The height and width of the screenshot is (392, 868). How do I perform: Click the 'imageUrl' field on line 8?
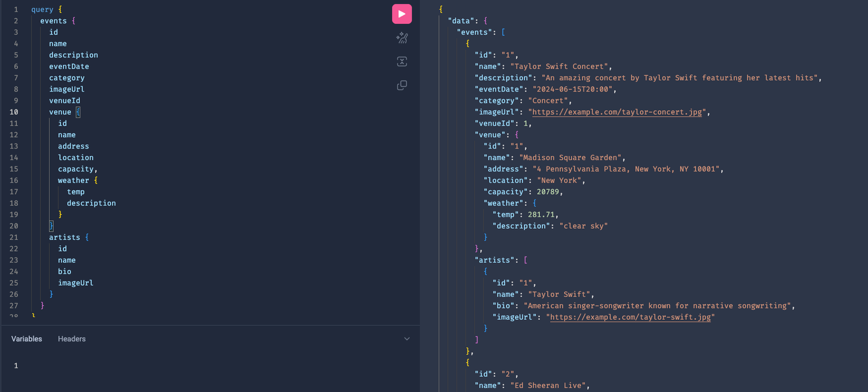point(67,89)
